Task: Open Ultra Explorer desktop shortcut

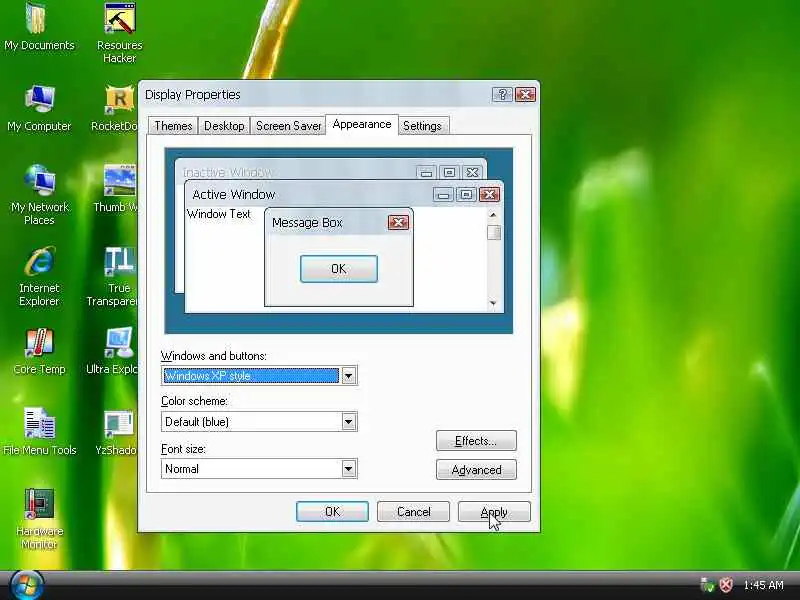Action: 116,351
